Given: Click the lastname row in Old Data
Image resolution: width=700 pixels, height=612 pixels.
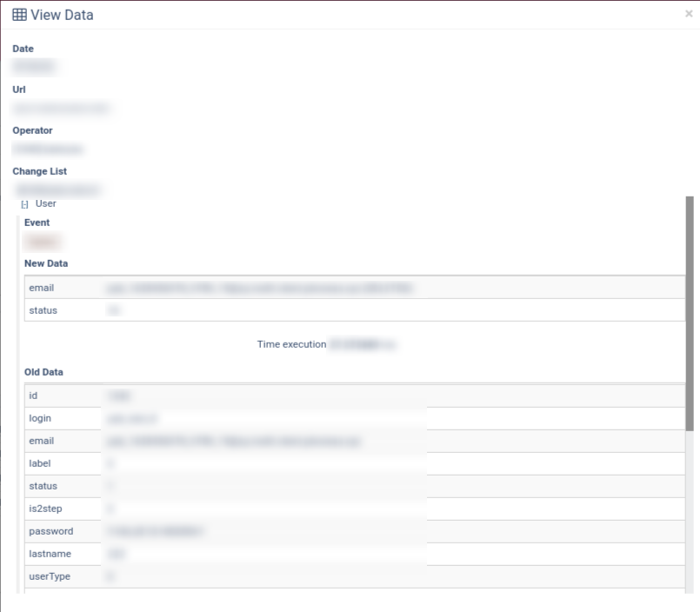Looking at the screenshot, I should coord(353,554).
